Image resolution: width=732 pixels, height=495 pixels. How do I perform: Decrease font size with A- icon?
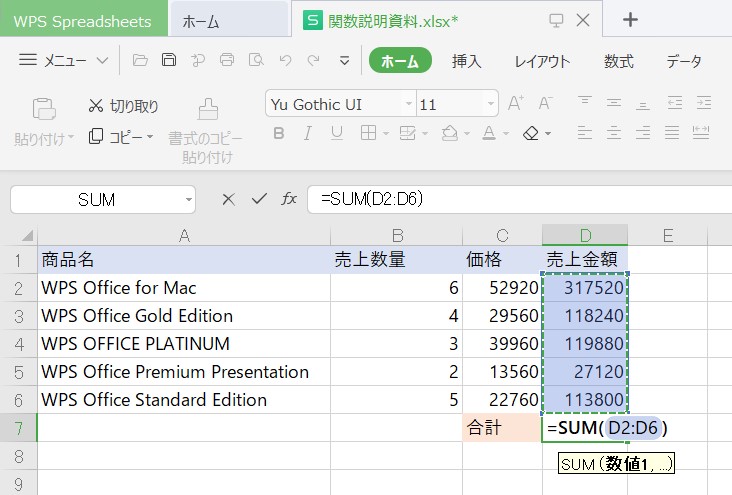pyautogui.click(x=546, y=103)
